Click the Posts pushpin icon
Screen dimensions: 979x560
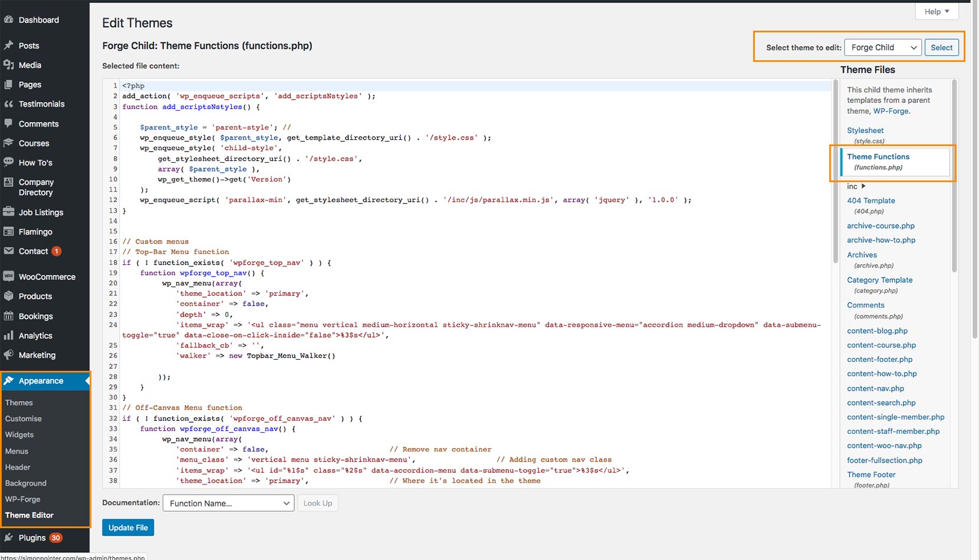pyautogui.click(x=8, y=45)
